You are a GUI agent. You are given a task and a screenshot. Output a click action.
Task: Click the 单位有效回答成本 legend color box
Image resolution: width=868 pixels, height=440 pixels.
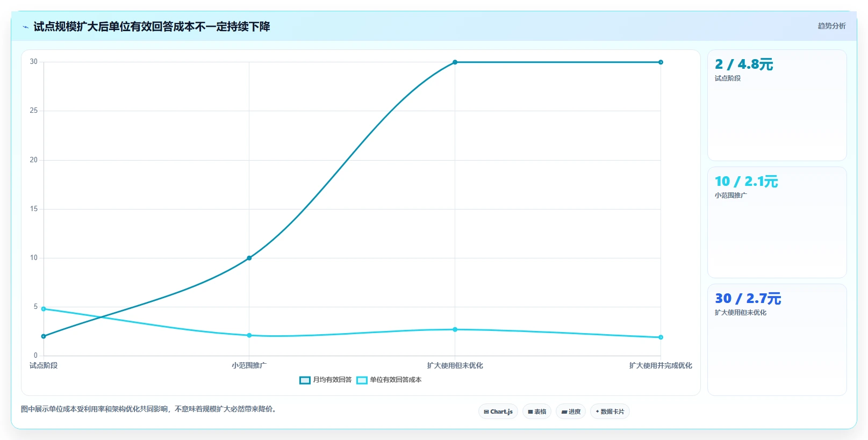[x=362, y=380]
